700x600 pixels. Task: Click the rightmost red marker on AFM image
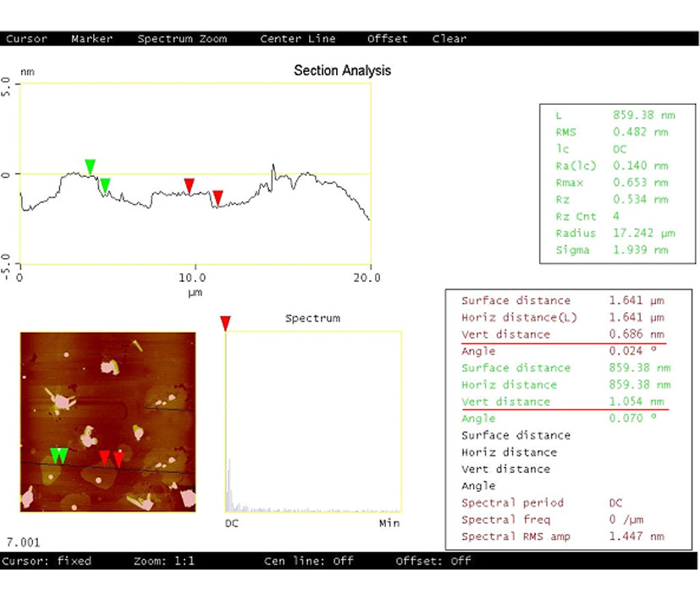click(x=119, y=458)
